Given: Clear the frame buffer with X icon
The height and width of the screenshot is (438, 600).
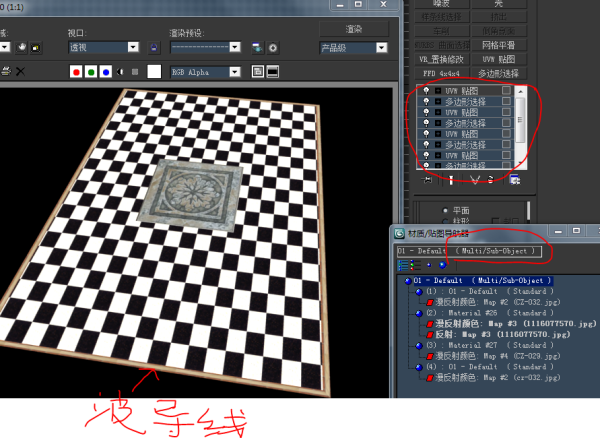Looking at the screenshot, I should (x=20, y=72).
